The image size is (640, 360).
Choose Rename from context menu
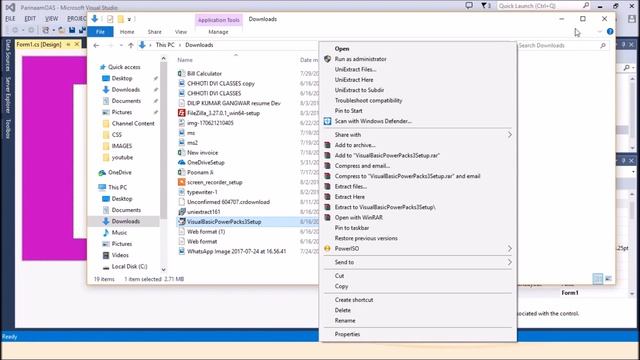tap(345, 320)
